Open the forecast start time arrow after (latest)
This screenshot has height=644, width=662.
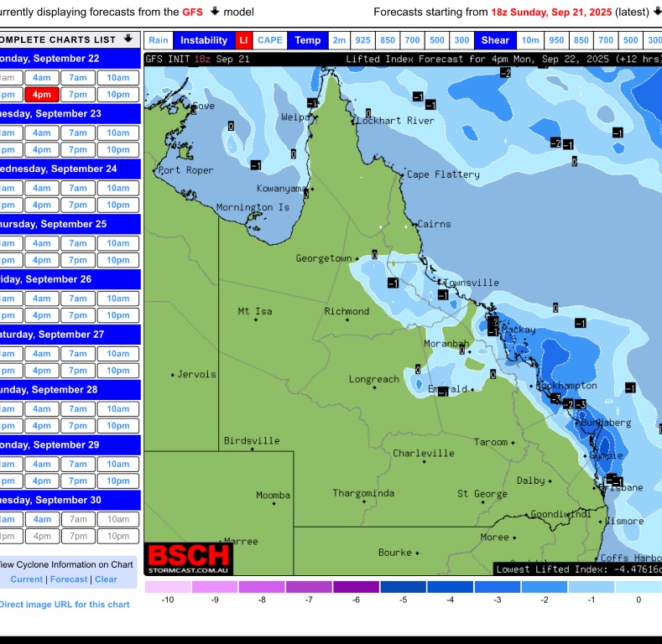(657, 12)
